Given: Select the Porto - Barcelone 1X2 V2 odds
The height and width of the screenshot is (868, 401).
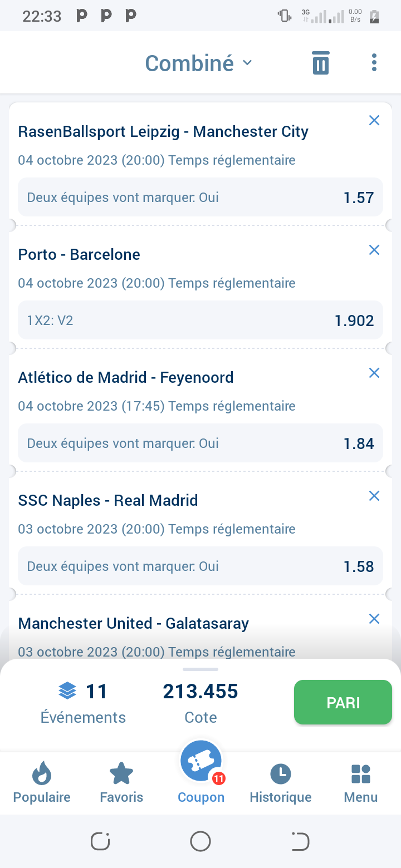Looking at the screenshot, I should [200, 320].
